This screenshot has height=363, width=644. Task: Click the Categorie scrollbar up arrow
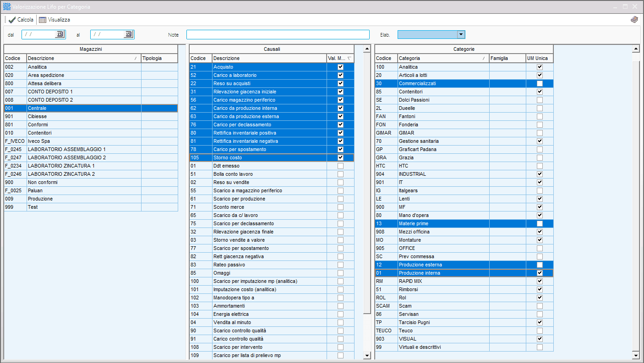pyautogui.click(x=635, y=49)
